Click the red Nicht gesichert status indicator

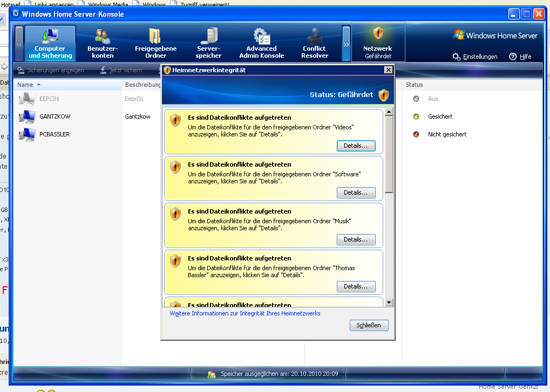416,134
